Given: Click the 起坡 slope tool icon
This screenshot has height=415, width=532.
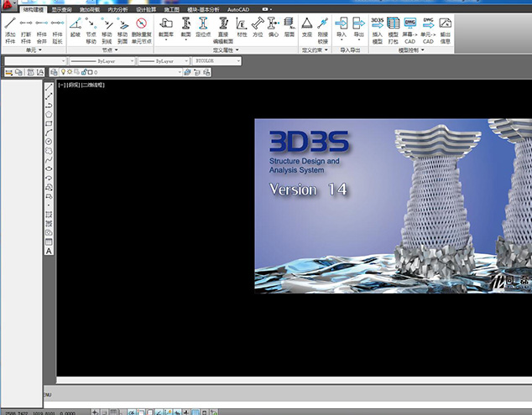Looking at the screenshot, I should [x=76, y=28].
